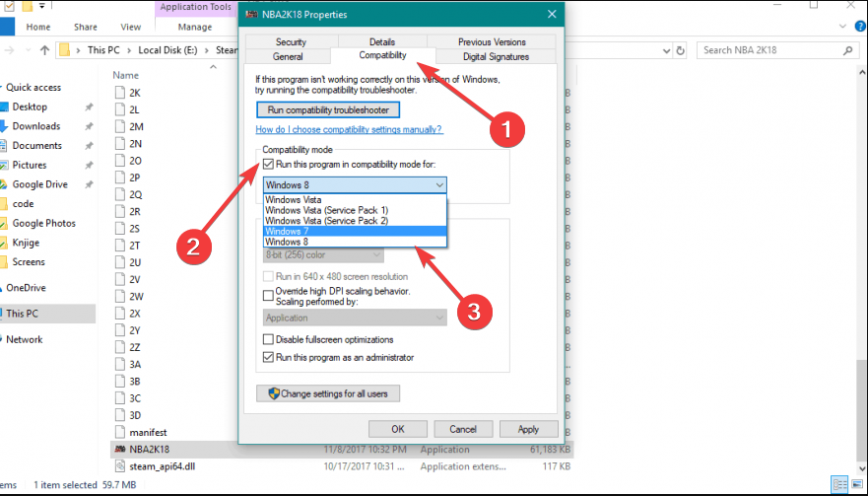
Task: Click the Refresh icon in address bar
Action: [x=681, y=50]
